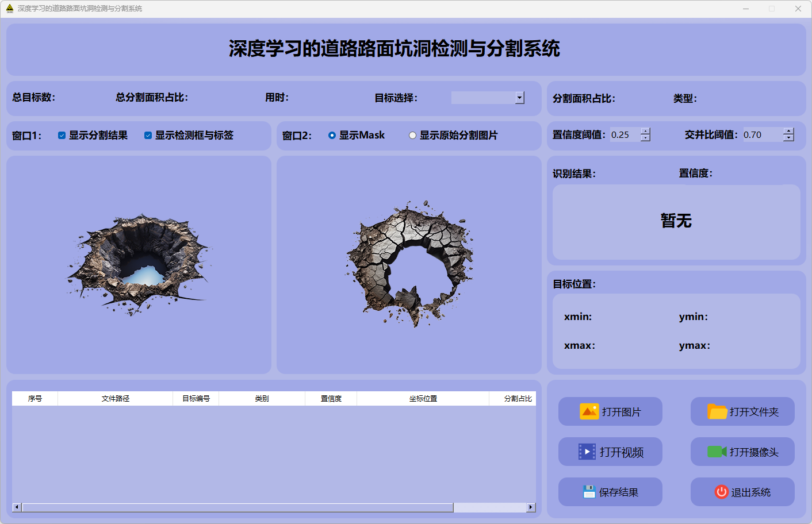Toggle the 显示分割结果 checkbox

click(62, 136)
